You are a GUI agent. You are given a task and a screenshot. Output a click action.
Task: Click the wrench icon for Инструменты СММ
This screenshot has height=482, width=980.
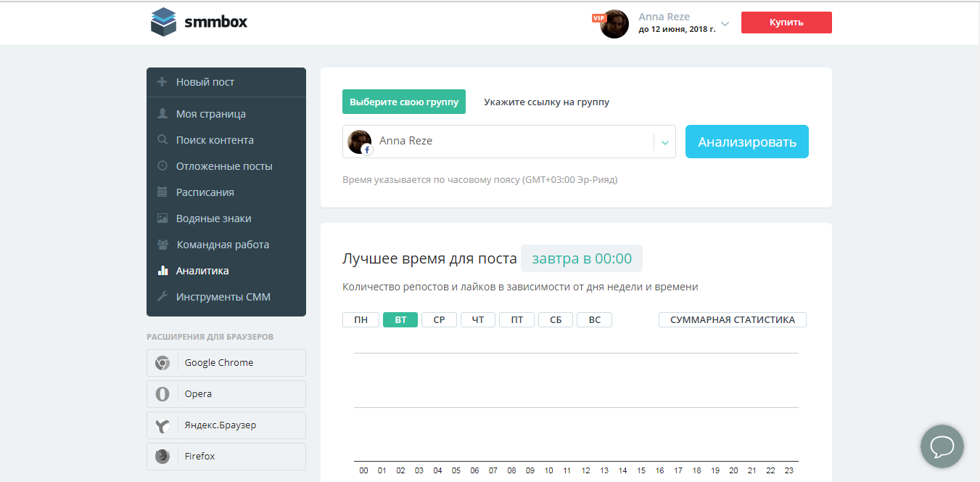[x=161, y=296]
